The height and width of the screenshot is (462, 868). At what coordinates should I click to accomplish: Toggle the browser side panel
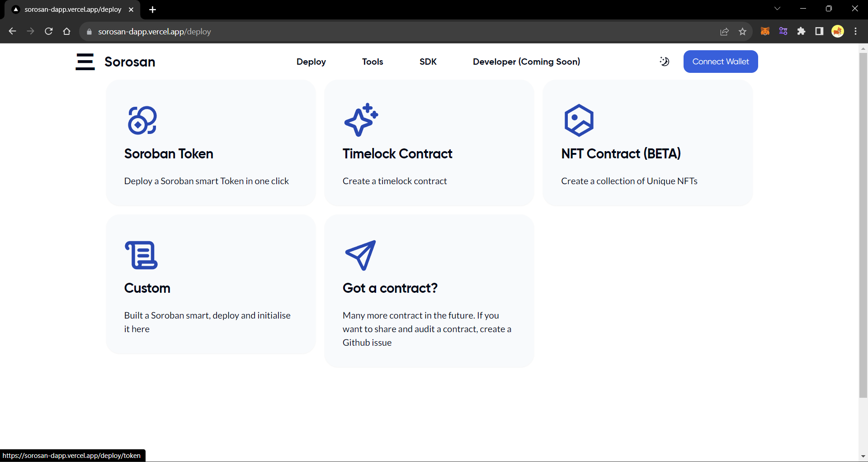click(x=819, y=31)
